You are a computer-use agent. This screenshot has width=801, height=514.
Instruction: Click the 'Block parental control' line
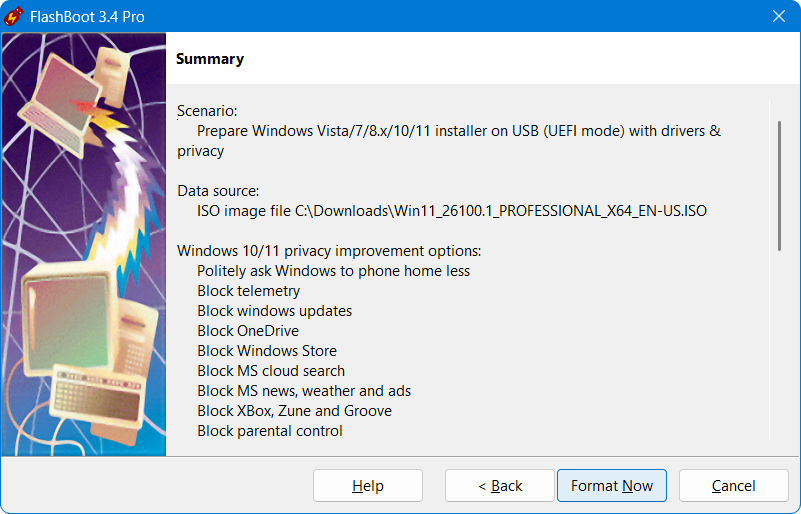pos(270,431)
